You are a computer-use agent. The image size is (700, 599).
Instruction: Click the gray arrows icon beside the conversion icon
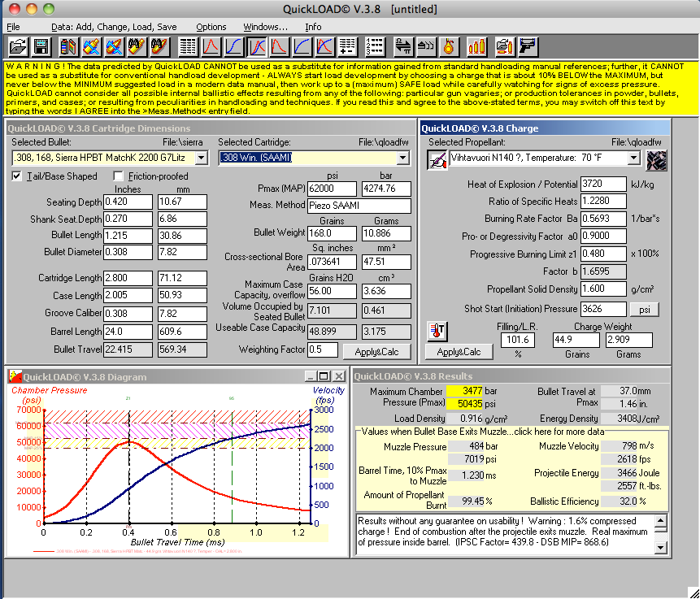point(426,46)
